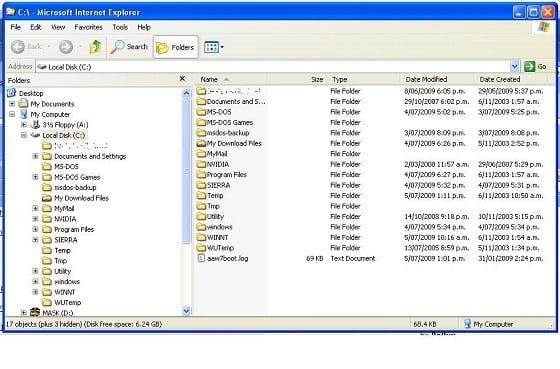This screenshot has width=560, height=369.
Task: Collapse Local Disk (C:) tree node
Action: [x=24, y=135]
